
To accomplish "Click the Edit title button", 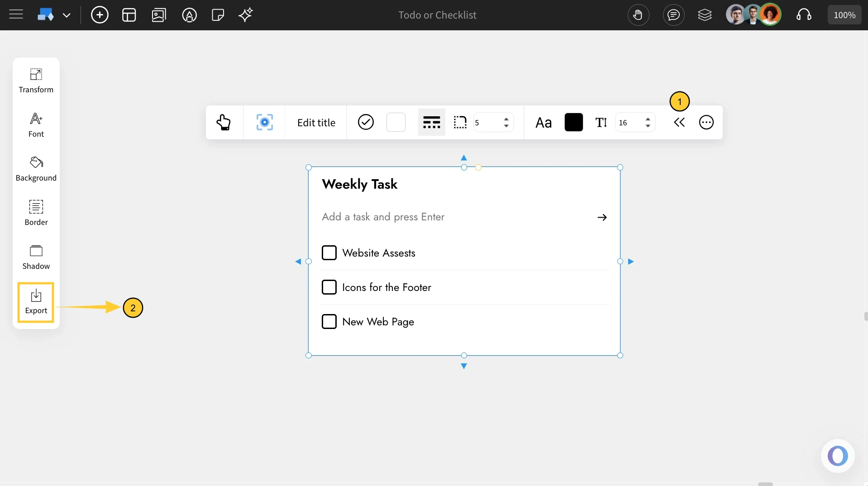I will [316, 122].
